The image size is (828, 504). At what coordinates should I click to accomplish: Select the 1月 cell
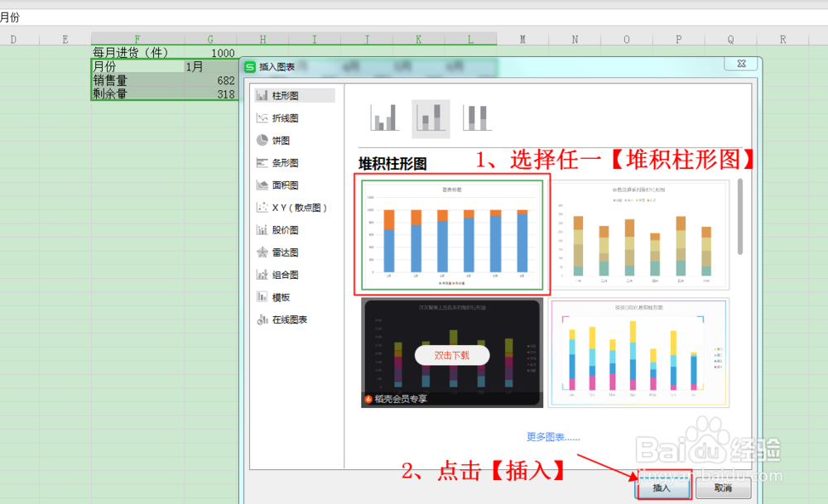coord(210,66)
